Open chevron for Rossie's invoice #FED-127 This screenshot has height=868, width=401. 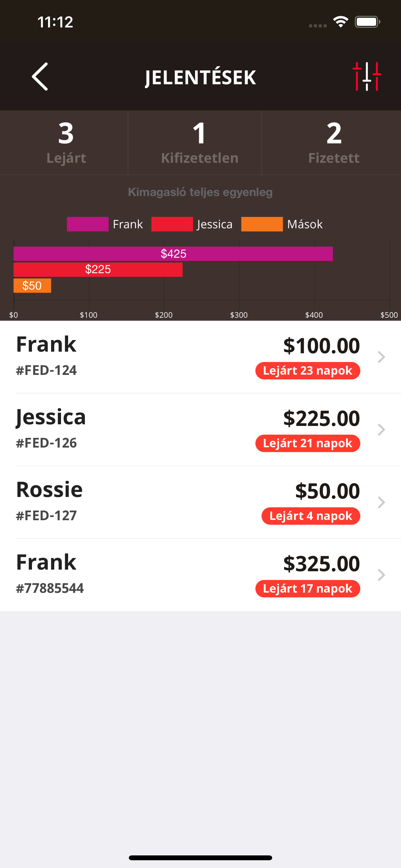pyautogui.click(x=381, y=502)
